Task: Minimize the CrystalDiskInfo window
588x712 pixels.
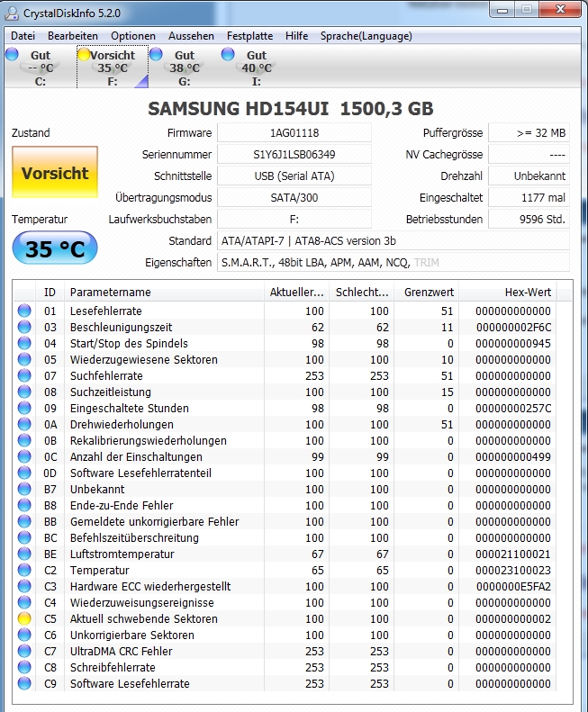Action: tap(502, 10)
